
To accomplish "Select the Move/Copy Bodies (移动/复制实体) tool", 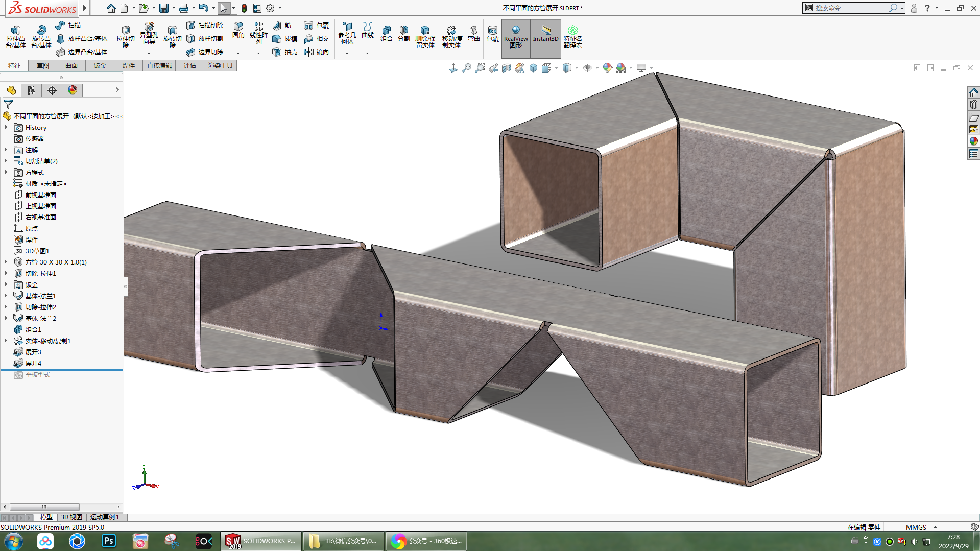I will pos(452,37).
